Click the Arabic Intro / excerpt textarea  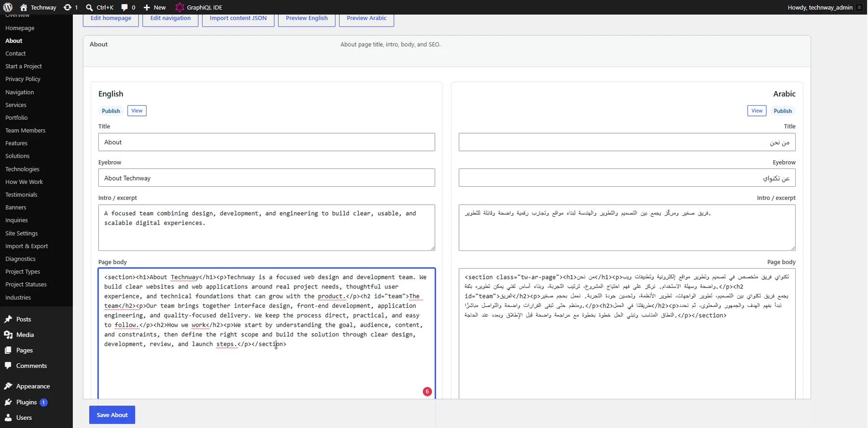[627, 228]
